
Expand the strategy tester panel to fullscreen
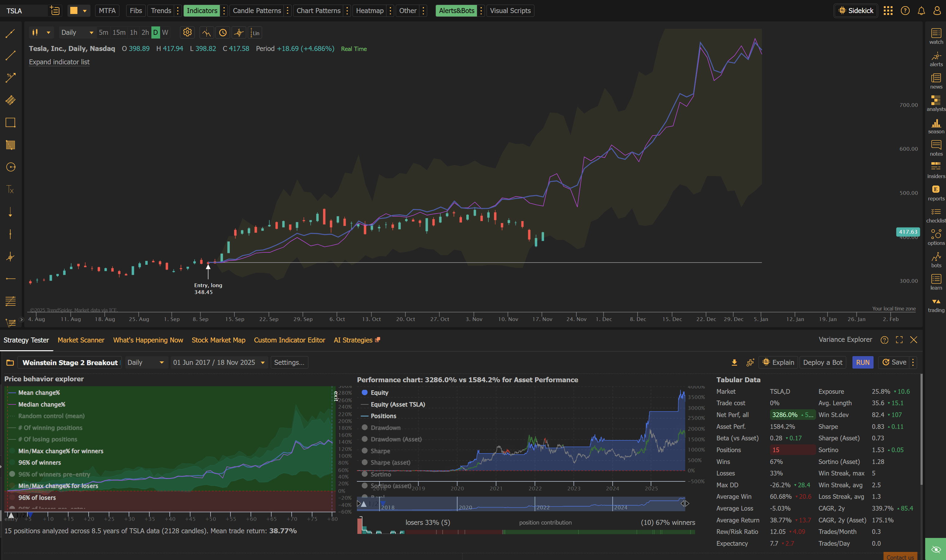899,340
